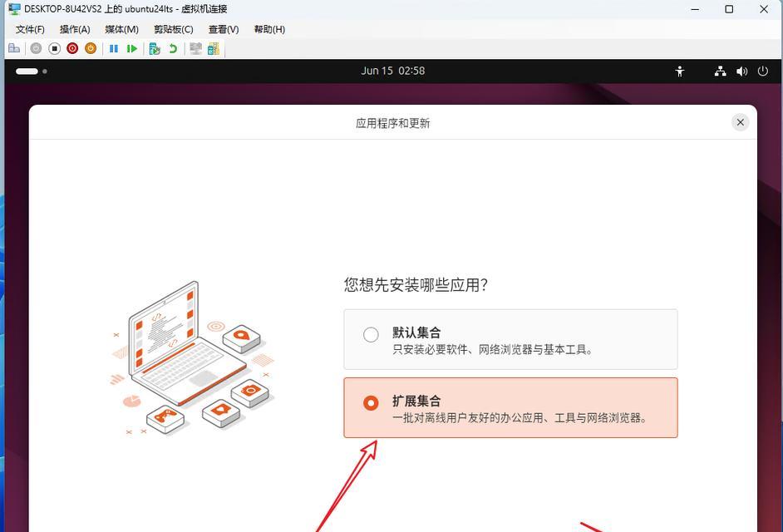Click the Jun 15 02:58 clock
This screenshot has height=532, width=783.
pyautogui.click(x=393, y=71)
